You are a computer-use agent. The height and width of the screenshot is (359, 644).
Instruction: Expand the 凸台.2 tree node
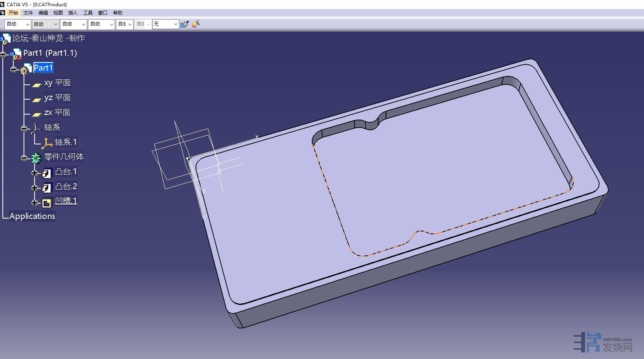tap(35, 188)
